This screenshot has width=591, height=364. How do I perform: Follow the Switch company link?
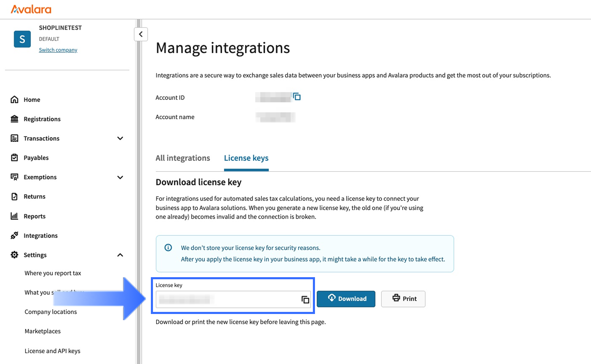point(58,50)
